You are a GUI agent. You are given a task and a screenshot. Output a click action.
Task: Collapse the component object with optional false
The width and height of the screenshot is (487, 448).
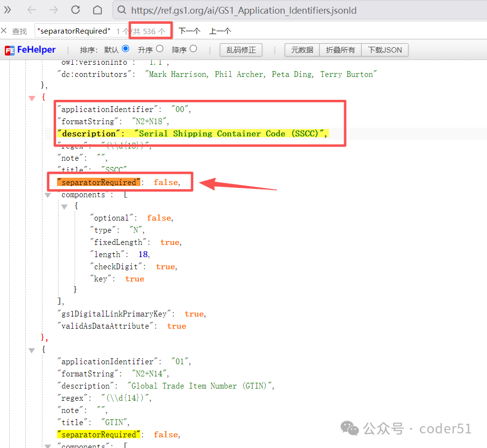(64, 207)
